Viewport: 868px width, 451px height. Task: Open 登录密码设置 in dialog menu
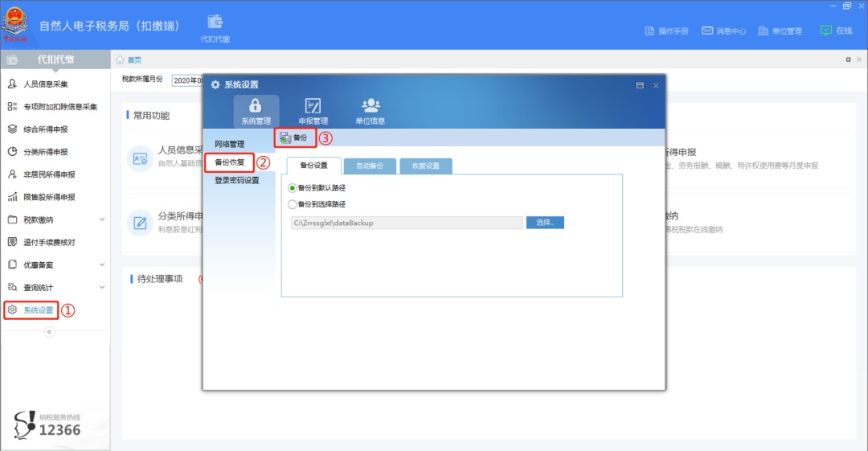click(x=237, y=181)
